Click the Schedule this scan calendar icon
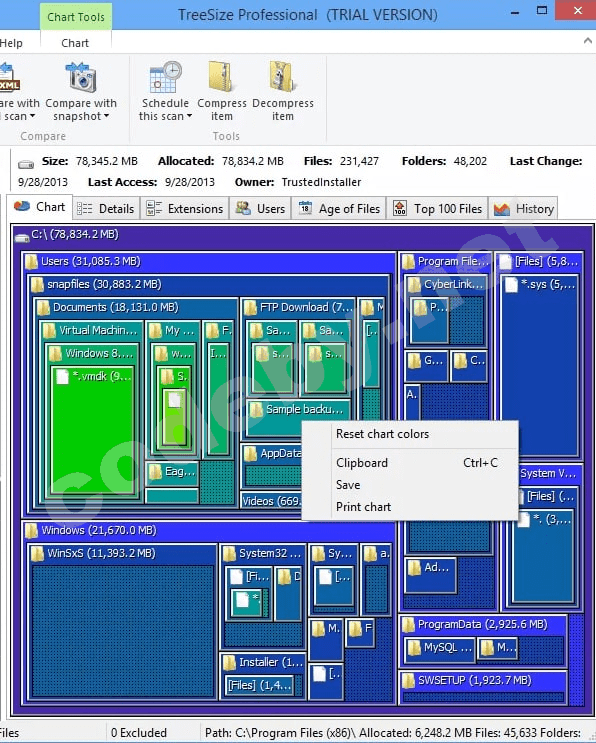Viewport: 596px width, 743px height. [x=165, y=77]
